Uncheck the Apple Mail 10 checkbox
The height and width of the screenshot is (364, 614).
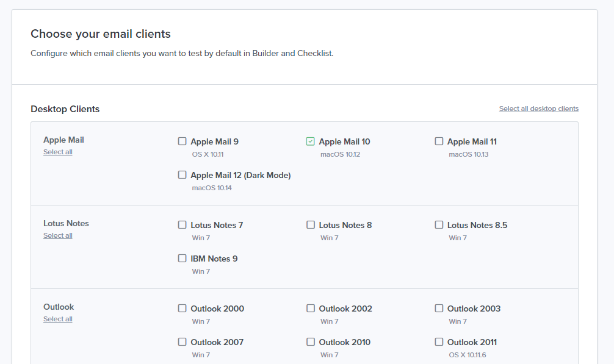coord(310,141)
